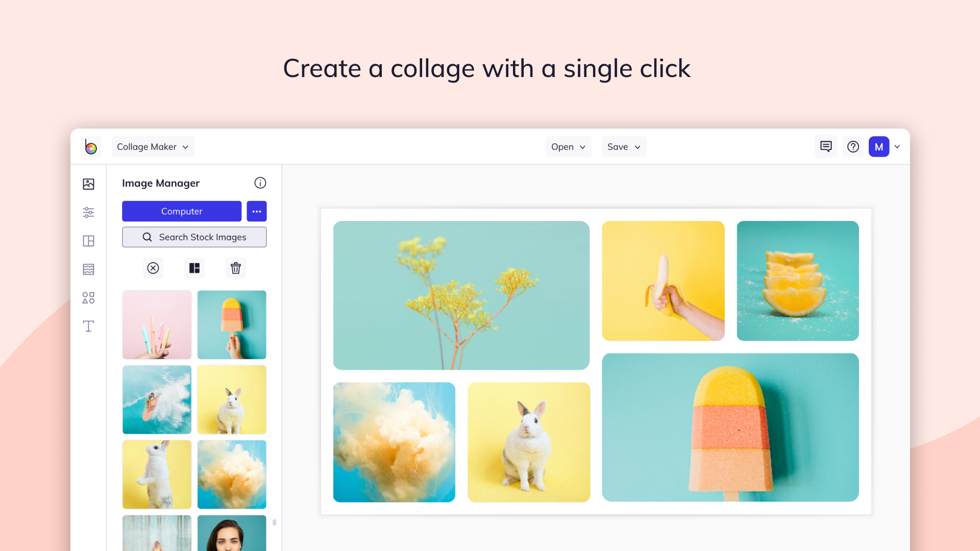
Task: Click the auto-fill collage layout icon
Action: point(194,268)
